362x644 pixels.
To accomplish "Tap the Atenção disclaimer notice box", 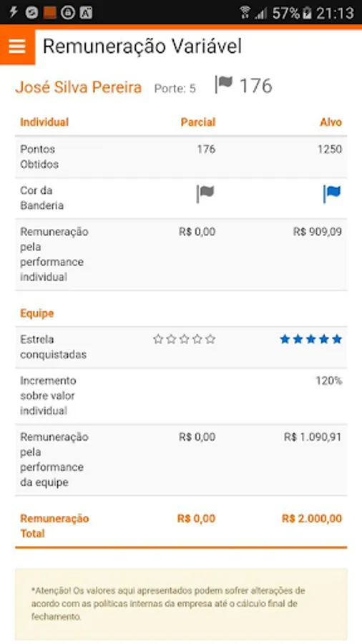I will (x=181, y=604).
